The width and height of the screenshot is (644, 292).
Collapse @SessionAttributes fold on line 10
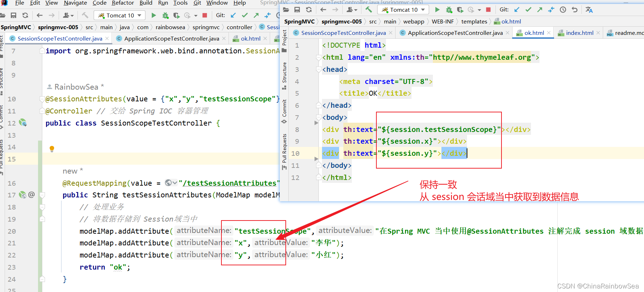coord(42,99)
